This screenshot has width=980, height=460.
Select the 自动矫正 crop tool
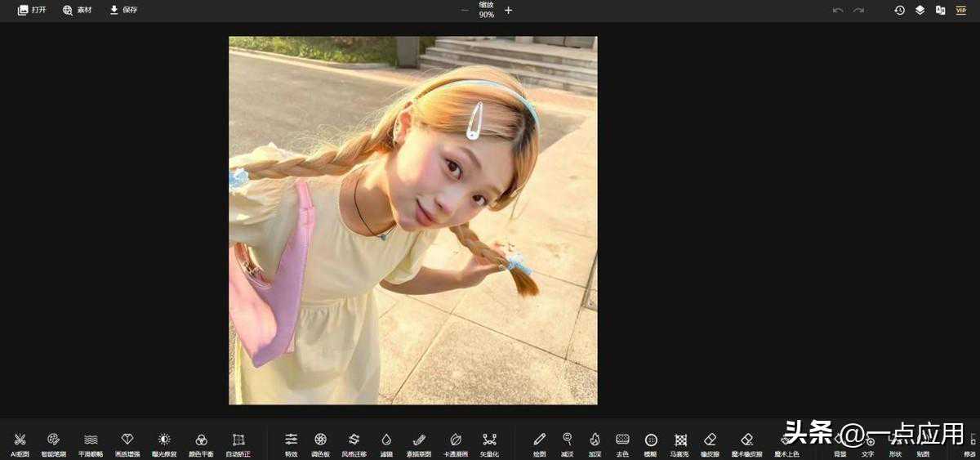tap(238, 444)
